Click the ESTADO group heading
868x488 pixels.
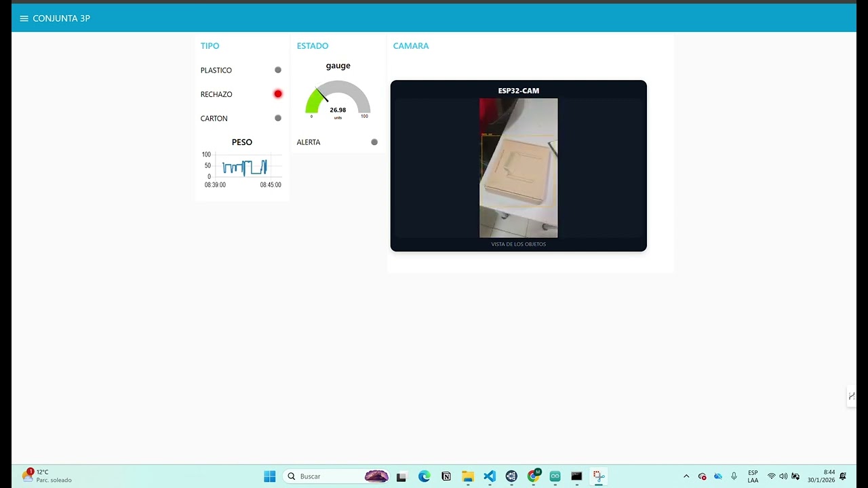[x=313, y=46]
